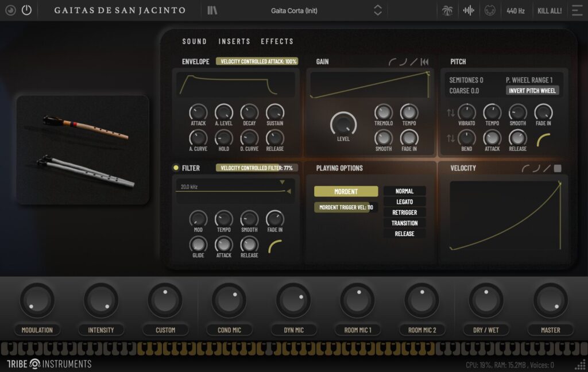Adjust Mordent Trigger Vel slider
The image size is (588, 372).
346,207
